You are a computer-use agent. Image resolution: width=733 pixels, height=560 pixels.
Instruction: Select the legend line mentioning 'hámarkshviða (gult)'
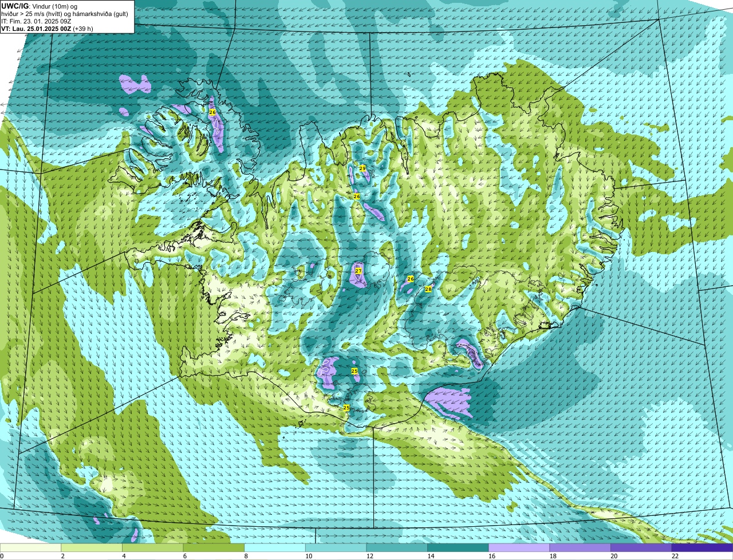pyautogui.click(x=64, y=13)
